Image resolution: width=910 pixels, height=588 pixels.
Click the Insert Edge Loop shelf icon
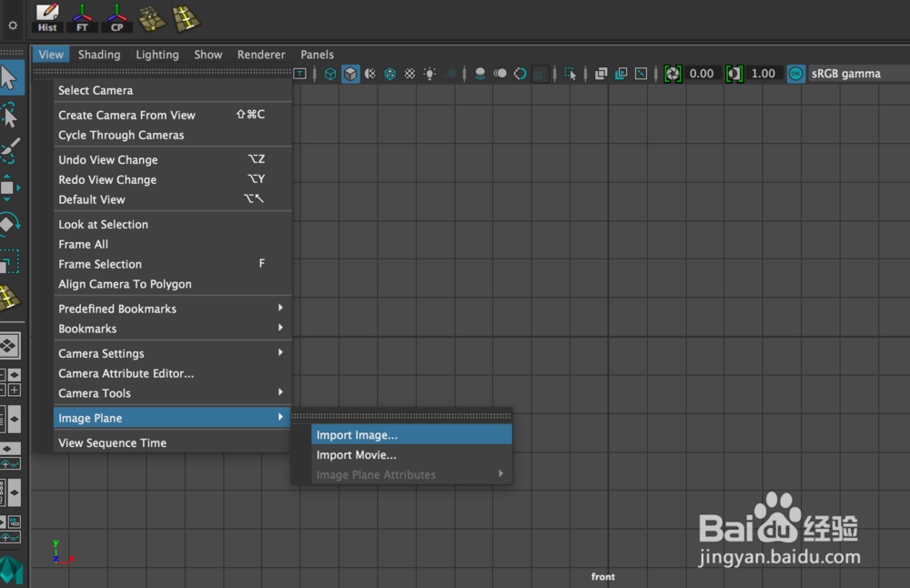pos(187,18)
